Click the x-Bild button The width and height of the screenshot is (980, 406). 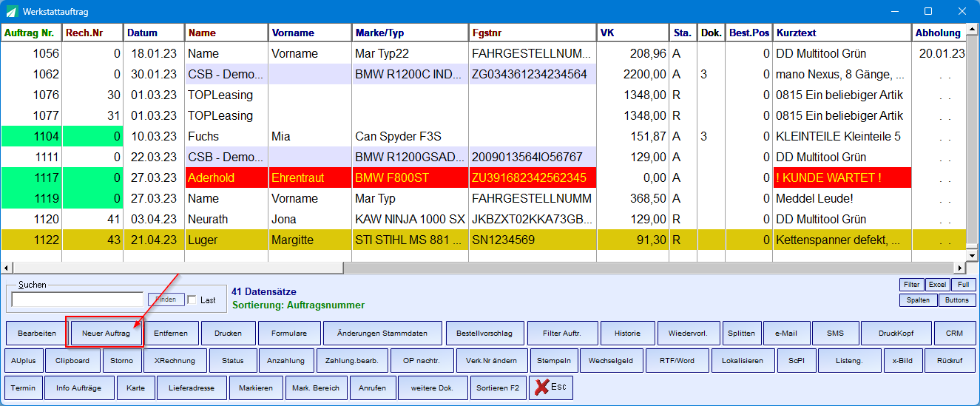(x=902, y=361)
